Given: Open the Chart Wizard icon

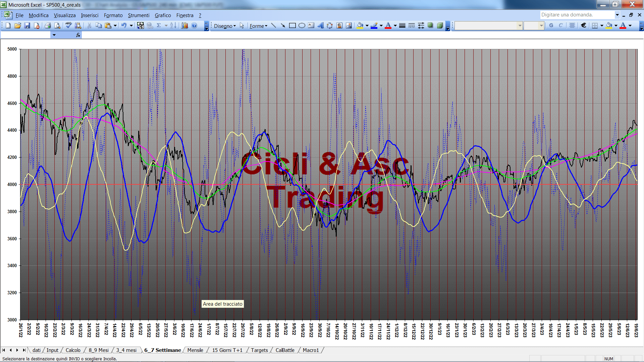Looking at the screenshot, I should 185,25.
